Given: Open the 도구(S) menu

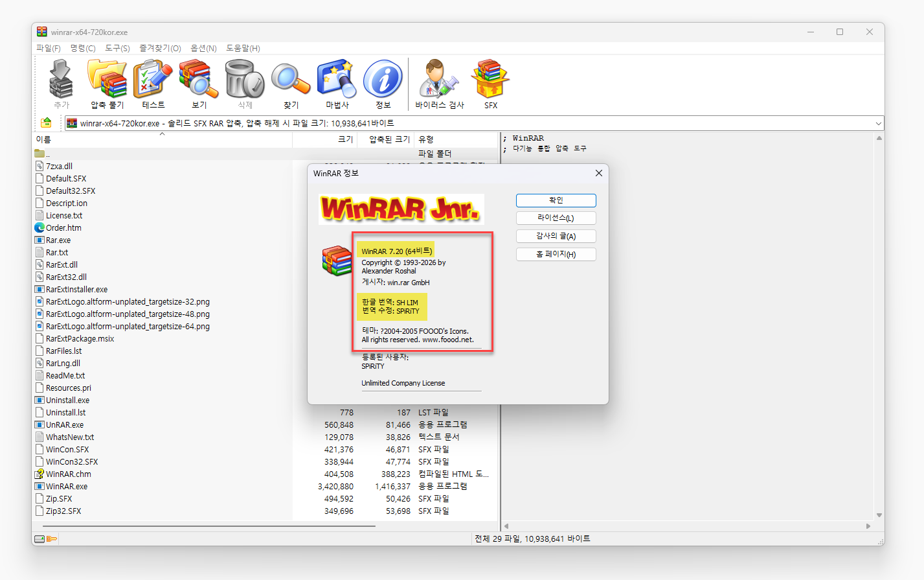Looking at the screenshot, I should point(117,48).
